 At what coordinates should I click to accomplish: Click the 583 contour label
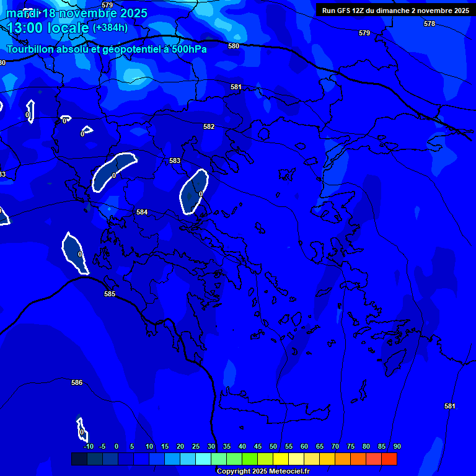coord(175,161)
